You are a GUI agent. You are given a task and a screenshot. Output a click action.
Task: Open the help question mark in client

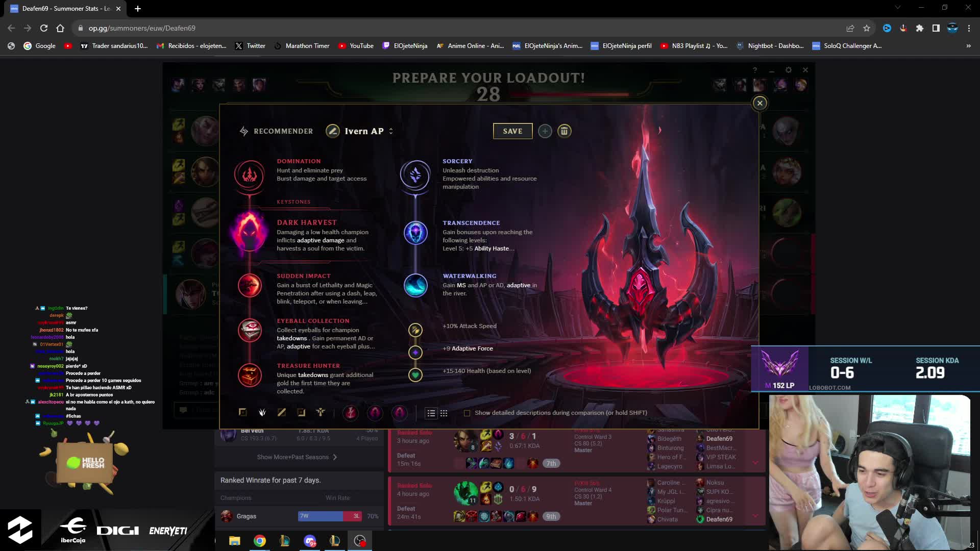(755, 70)
